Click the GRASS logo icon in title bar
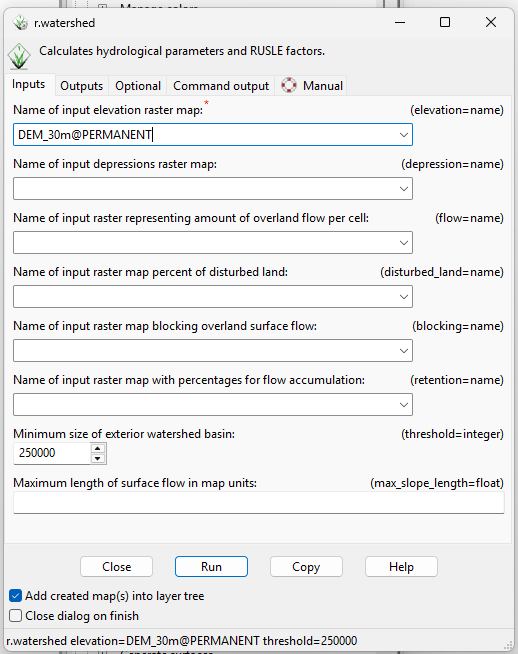 point(20,23)
